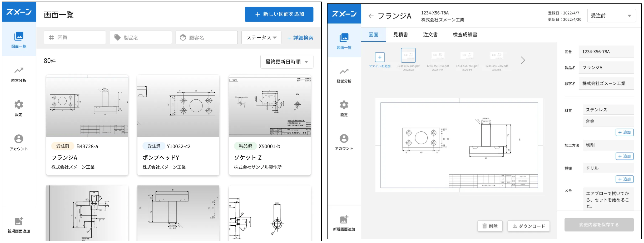
Task: Click the 切削 processing method field
Action: 608,145
